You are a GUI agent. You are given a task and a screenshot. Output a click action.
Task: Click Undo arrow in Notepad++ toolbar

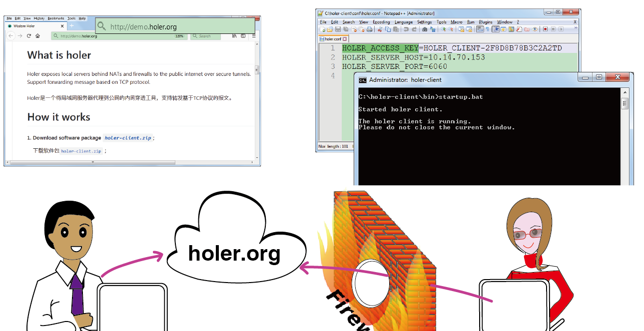406,29
